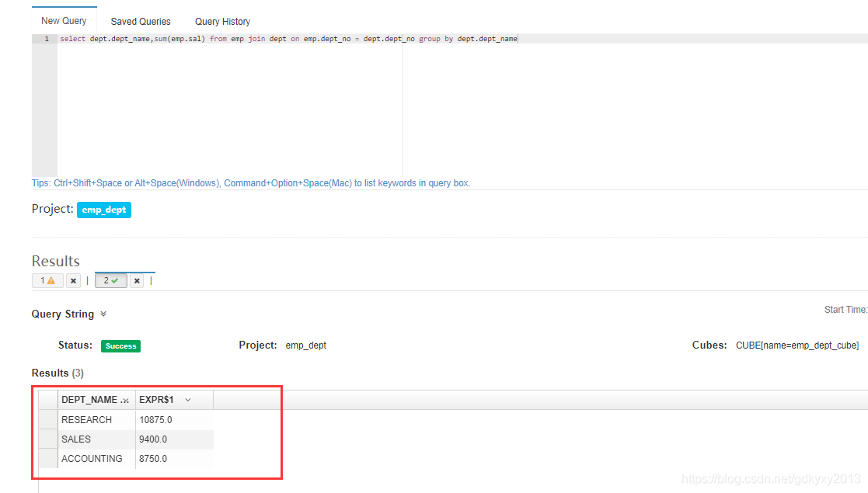Open the EXPR$1 column dropdown arrow
Screen dimensions: 868x493
pos(187,400)
